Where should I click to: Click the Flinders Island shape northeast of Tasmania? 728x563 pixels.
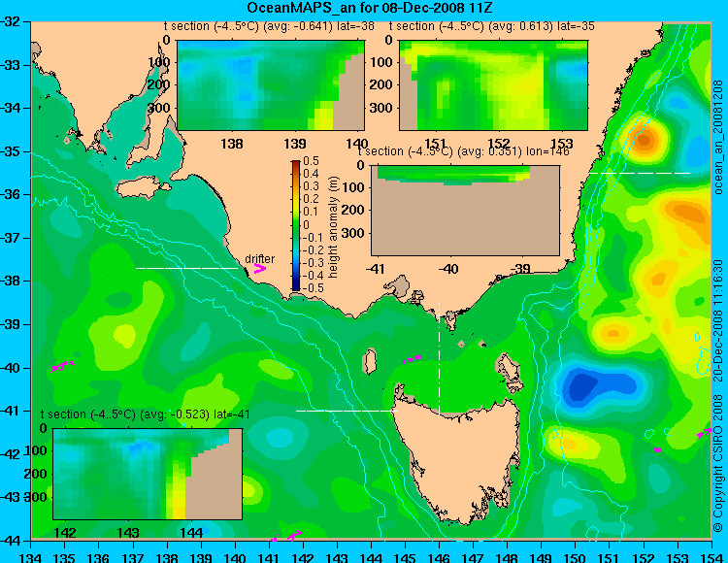point(510,368)
